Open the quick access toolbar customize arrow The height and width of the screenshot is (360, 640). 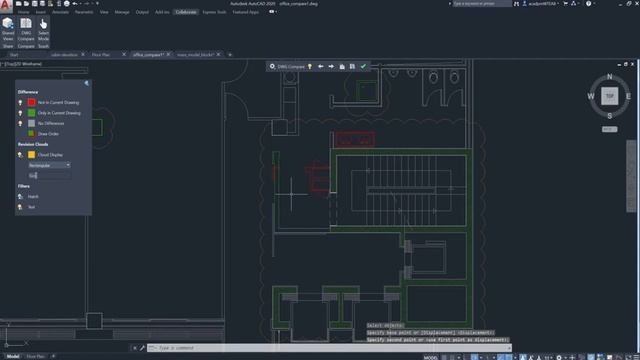97,4
